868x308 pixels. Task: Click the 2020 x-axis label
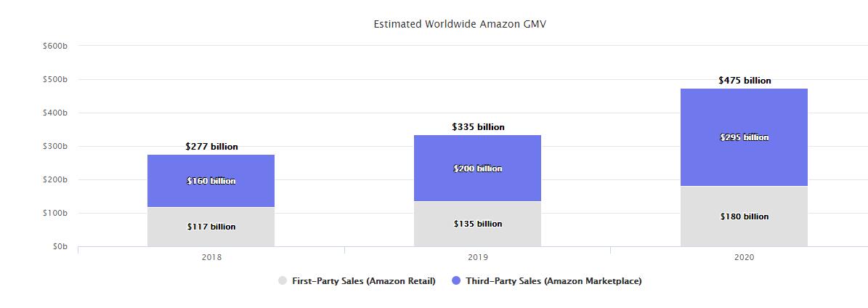pyautogui.click(x=745, y=257)
